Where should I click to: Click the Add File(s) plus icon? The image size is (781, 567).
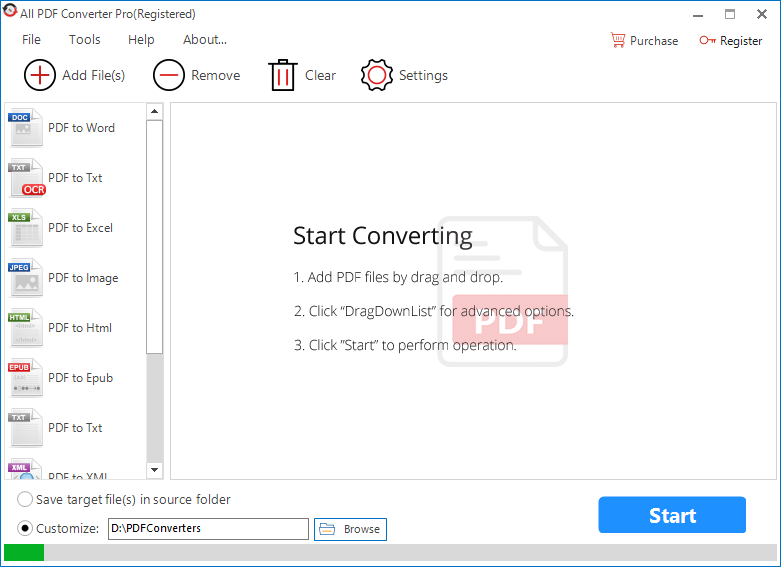tap(39, 75)
